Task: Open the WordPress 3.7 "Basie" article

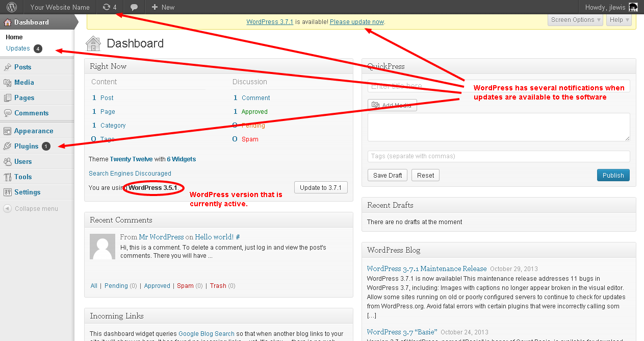Action: tap(402, 332)
